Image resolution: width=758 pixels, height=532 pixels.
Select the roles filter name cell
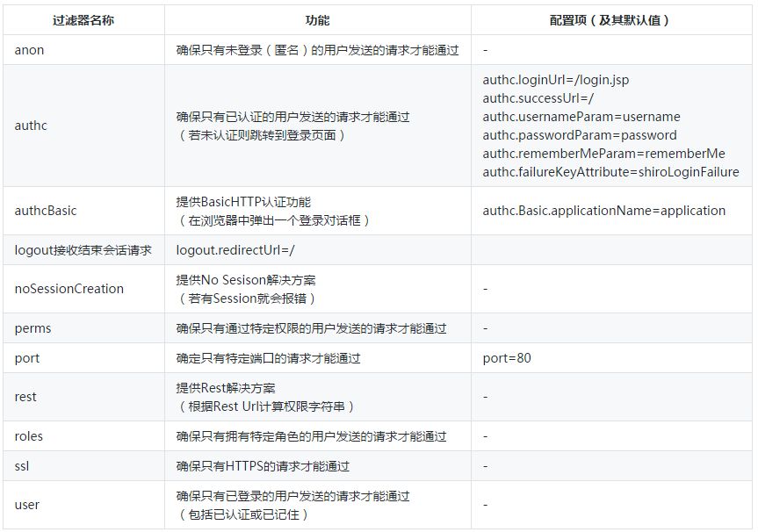coord(83,436)
